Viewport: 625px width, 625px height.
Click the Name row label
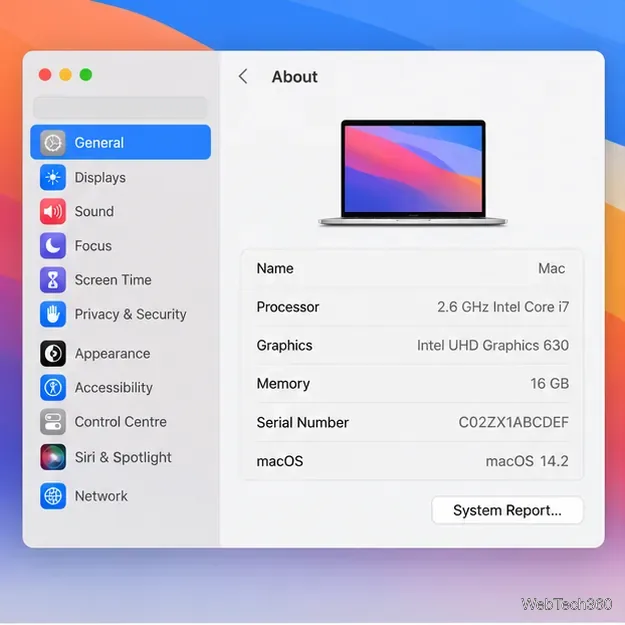click(x=275, y=268)
